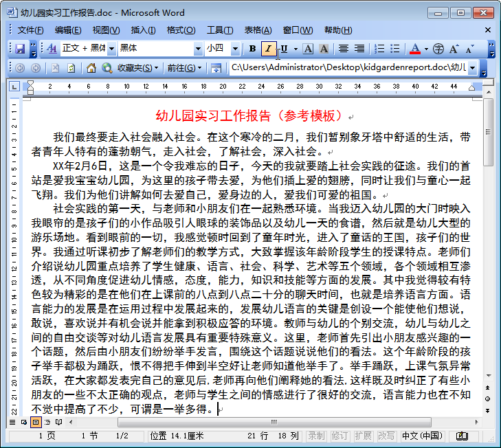Open the 工具(T) menu
Viewport: 501px width, 448px height.
click(220, 30)
